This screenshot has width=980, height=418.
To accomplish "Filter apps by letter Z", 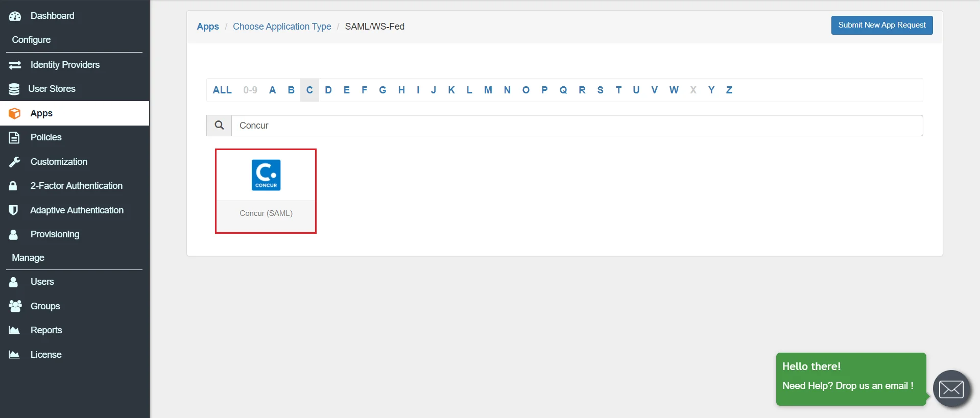I will [x=729, y=90].
